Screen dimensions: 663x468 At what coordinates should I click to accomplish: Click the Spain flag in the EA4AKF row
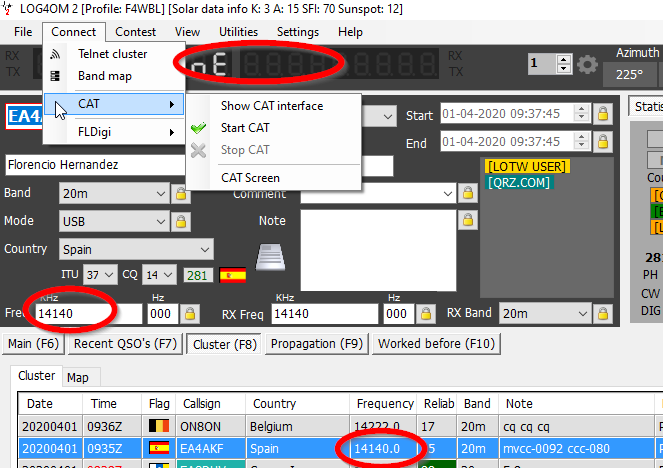159,448
